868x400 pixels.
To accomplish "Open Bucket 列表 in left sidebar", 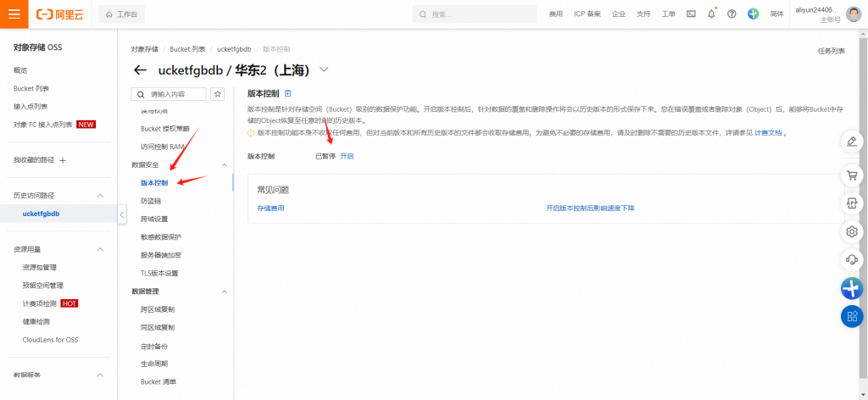I will [x=31, y=88].
